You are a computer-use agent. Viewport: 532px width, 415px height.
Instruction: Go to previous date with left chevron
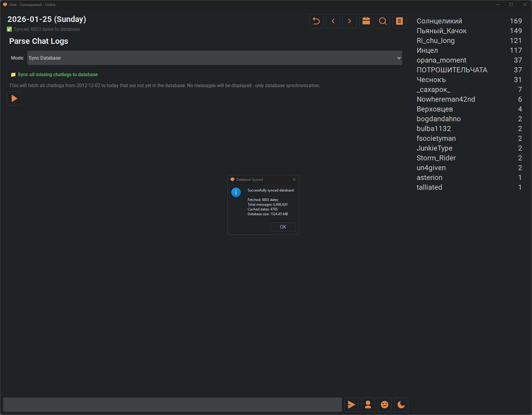click(333, 21)
